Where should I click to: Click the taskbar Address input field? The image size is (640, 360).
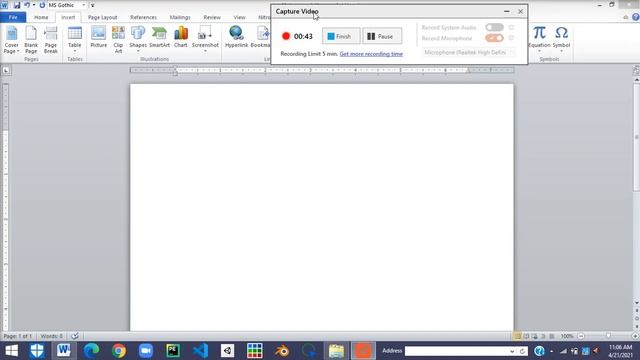coord(456,351)
